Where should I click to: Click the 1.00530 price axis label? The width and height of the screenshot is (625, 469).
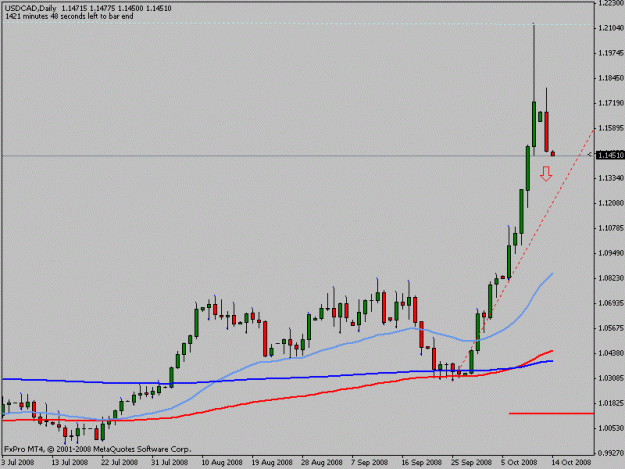tap(611, 428)
